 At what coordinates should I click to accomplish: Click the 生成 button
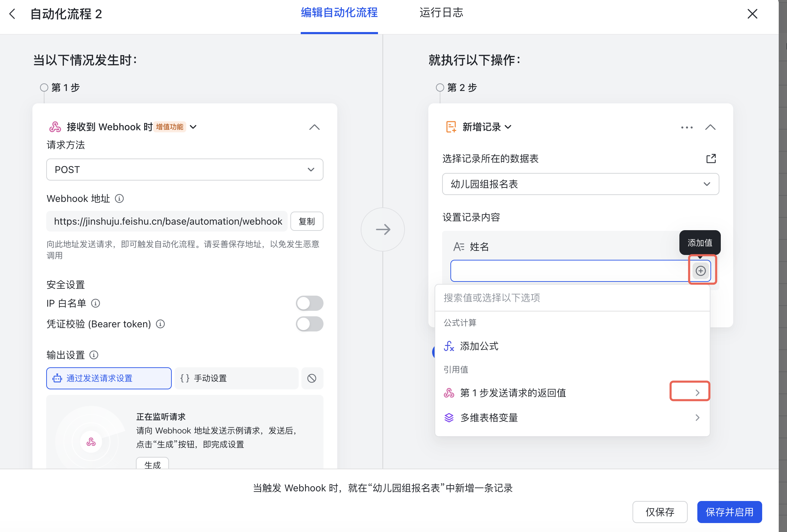(152, 464)
